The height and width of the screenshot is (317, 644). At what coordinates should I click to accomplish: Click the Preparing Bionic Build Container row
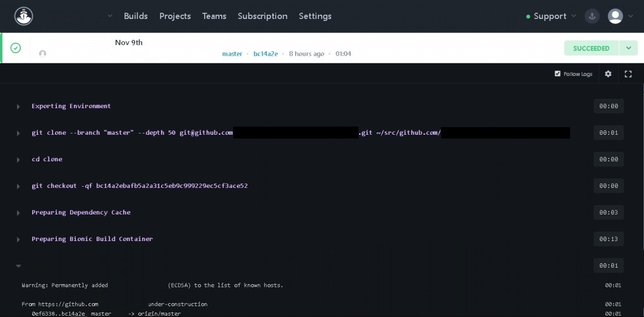92,239
